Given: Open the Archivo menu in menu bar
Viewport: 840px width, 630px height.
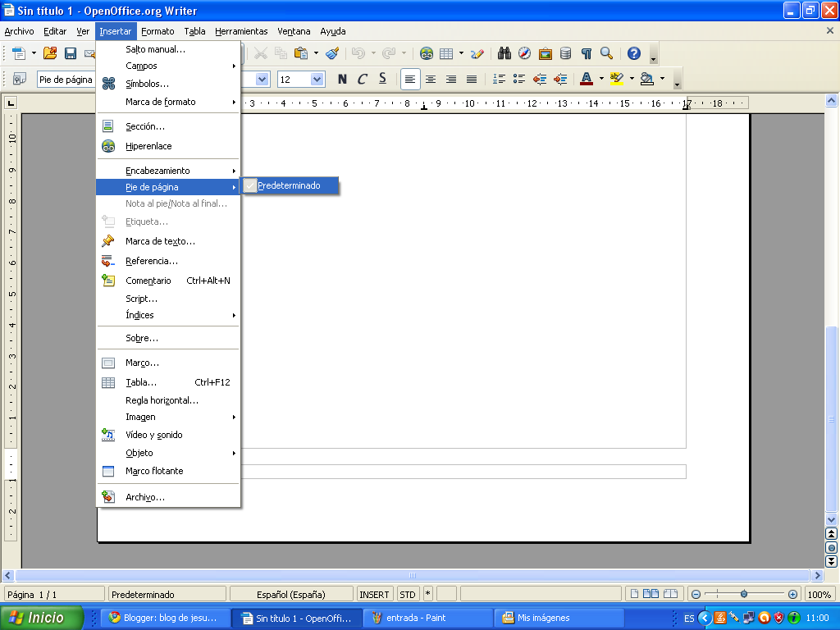Looking at the screenshot, I should tap(20, 32).
